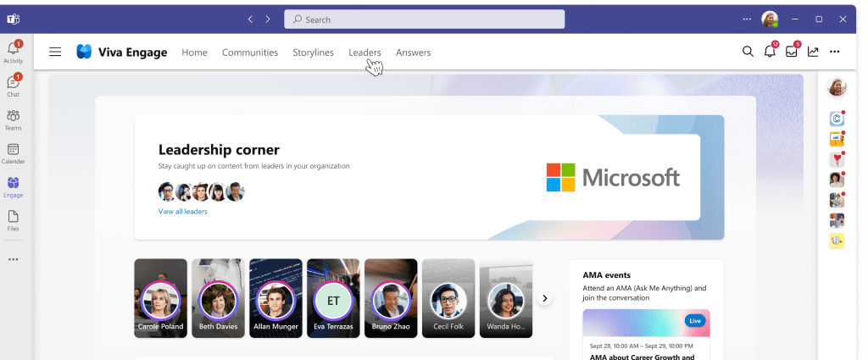
Task: Open Eva Terrazas' story card
Action: pyautogui.click(x=333, y=298)
